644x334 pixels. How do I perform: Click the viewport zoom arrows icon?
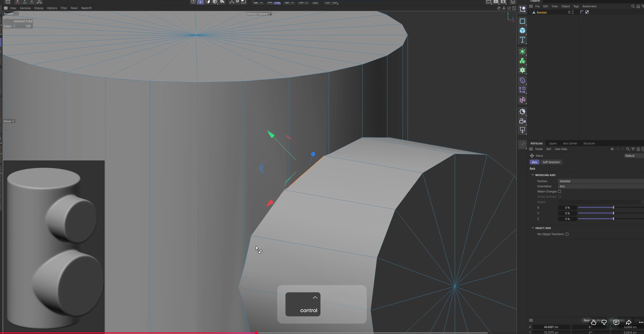click(504, 8)
